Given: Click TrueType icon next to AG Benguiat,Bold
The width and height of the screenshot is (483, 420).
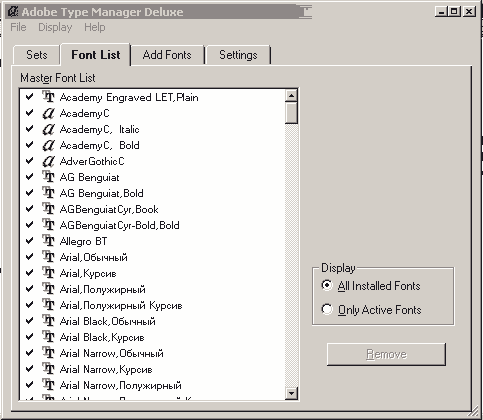Looking at the screenshot, I should [48, 193].
